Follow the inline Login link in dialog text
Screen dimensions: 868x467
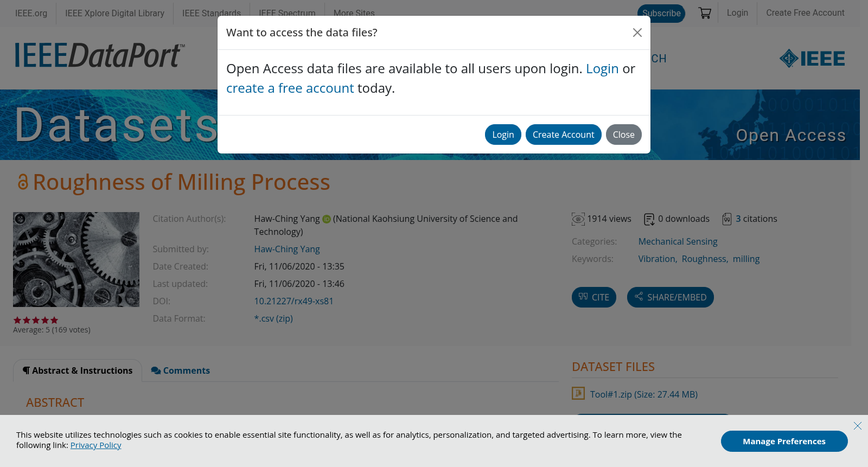pyautogui.click(x=602, y=69)
